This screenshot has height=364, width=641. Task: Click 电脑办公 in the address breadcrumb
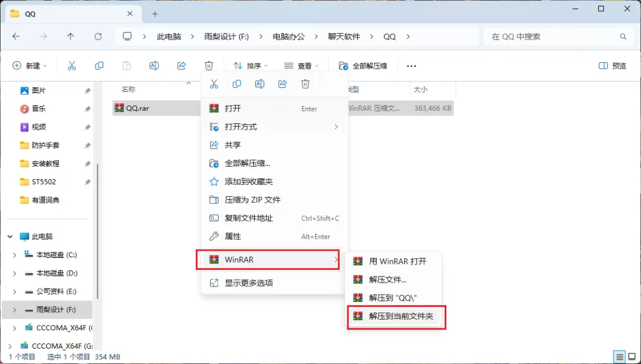288,36
